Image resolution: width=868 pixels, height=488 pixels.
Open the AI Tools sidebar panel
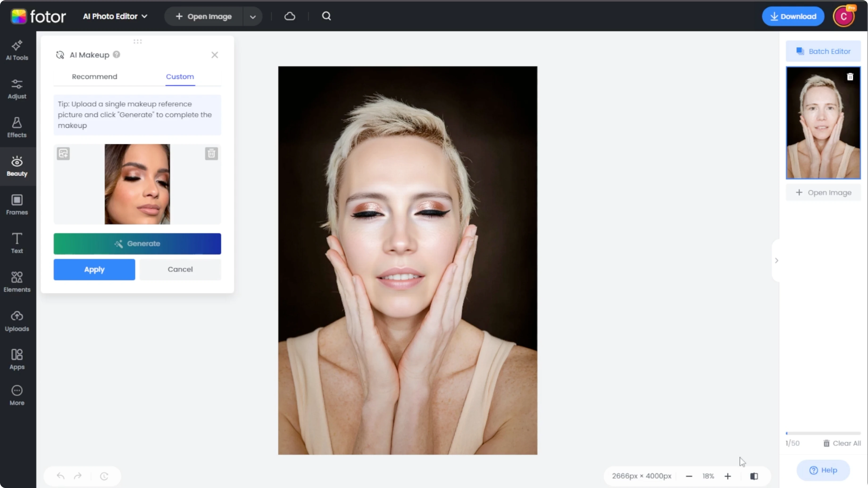(x=17, y=50)
